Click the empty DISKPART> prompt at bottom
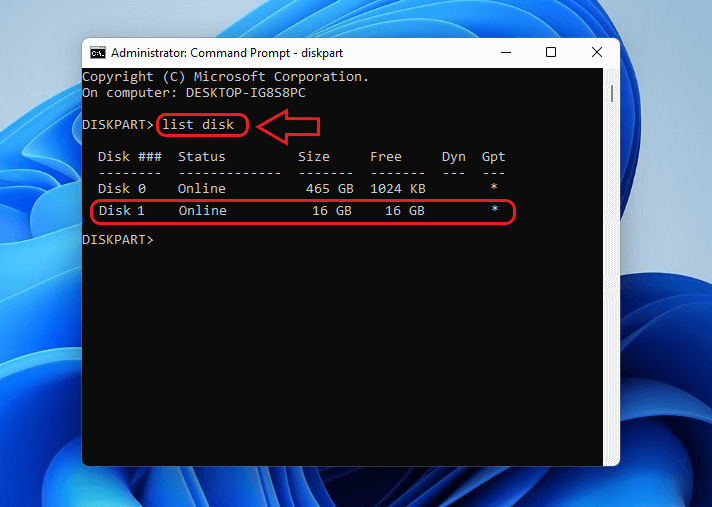Image resolution: width=712 pixels, height=507 pixels. [x=118, y=240]
